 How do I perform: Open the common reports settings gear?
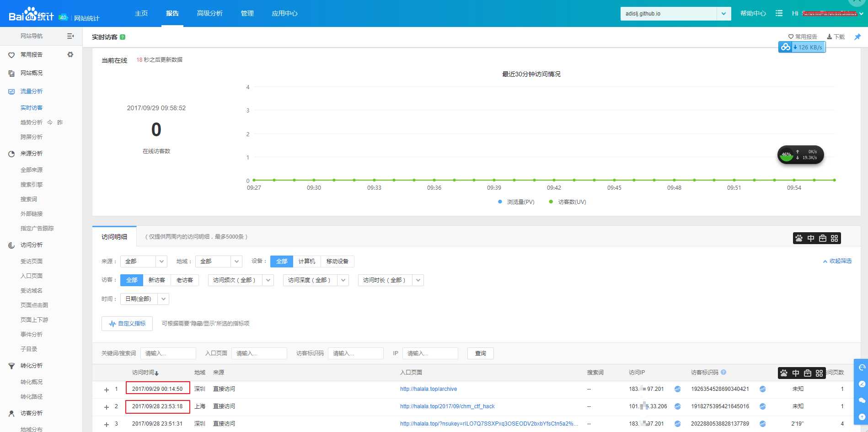[x=70, y=54]
